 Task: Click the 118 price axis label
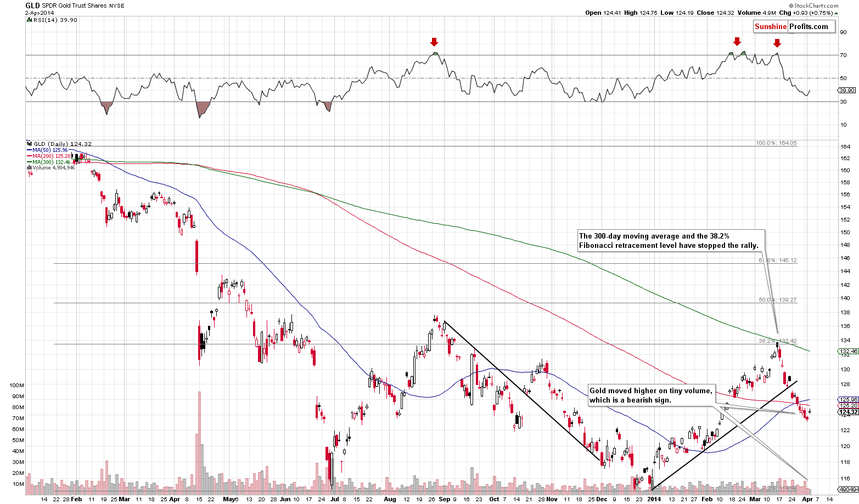click(845, 462)
